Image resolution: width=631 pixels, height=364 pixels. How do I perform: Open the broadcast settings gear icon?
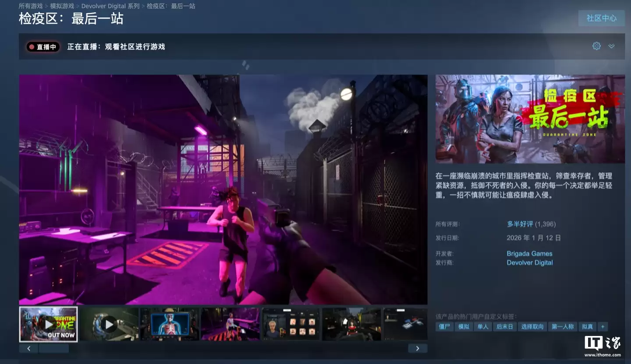point(596,46)
